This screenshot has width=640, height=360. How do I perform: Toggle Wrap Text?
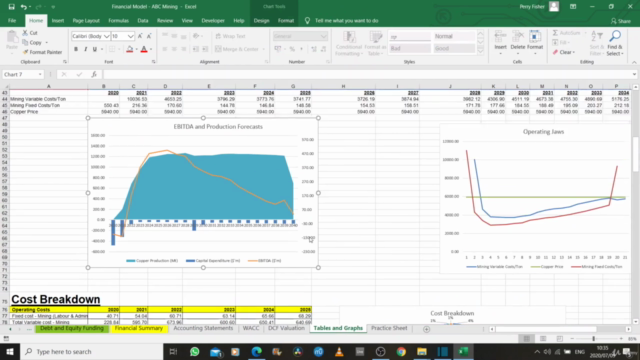point(231,36)
